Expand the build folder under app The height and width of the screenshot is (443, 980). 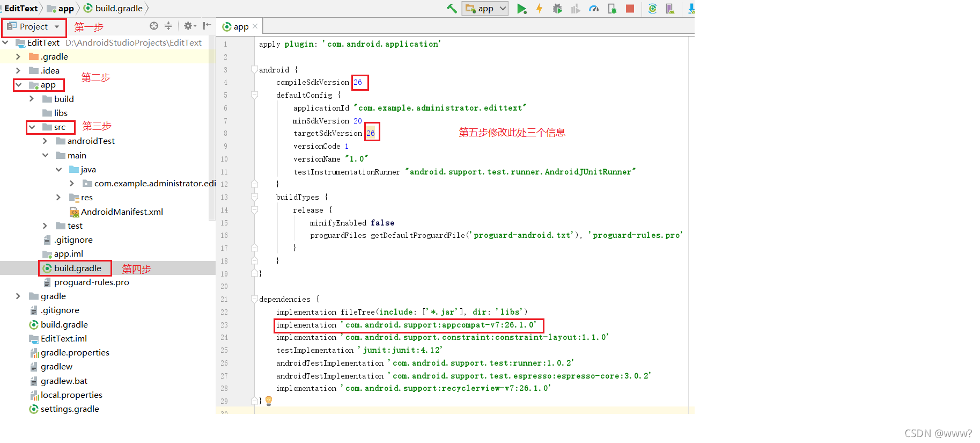pyautogui.click(x=32, y=99)
